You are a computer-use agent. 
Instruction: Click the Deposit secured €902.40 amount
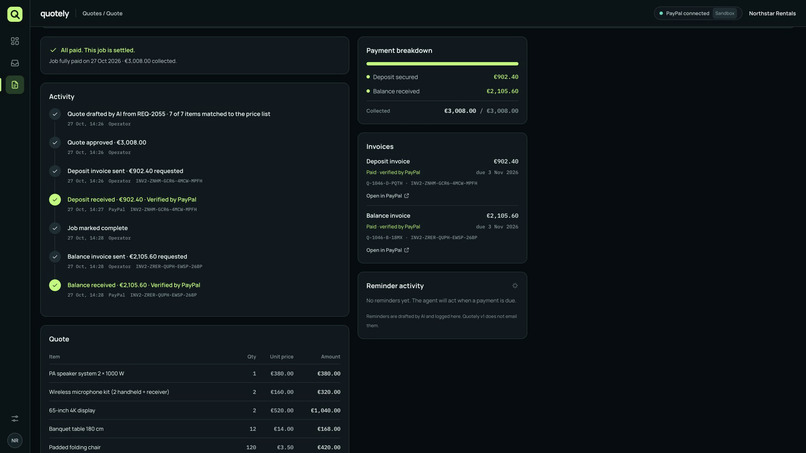pos(506,77)
